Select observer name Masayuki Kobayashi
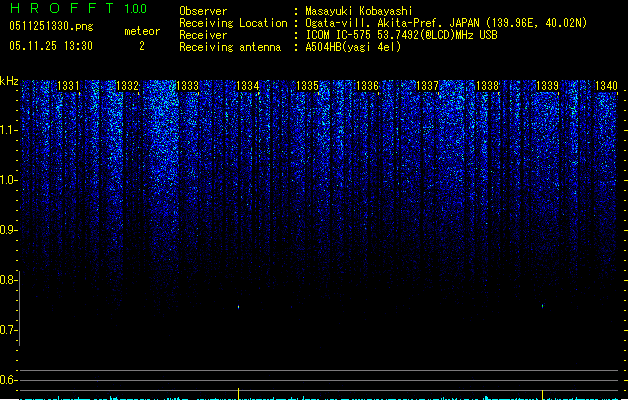The height and width of the screenshot is (400, 629). [359, 11]
